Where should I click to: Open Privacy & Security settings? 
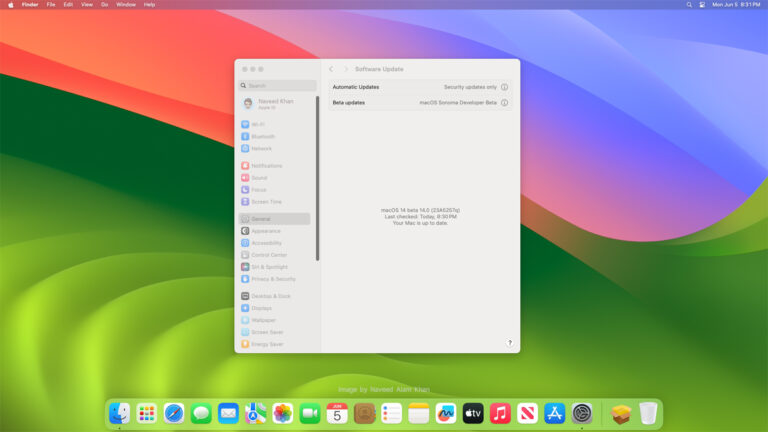tap(268, 279)
